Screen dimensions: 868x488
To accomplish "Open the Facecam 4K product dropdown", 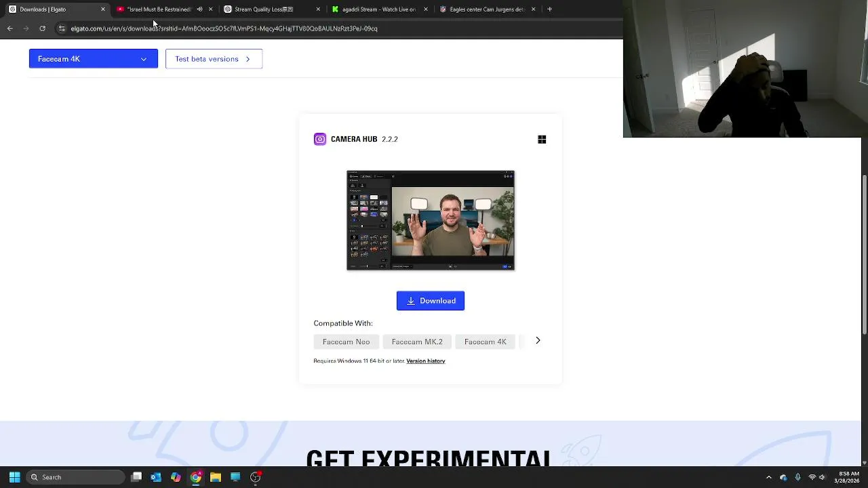I will click(x=93, y=59).
